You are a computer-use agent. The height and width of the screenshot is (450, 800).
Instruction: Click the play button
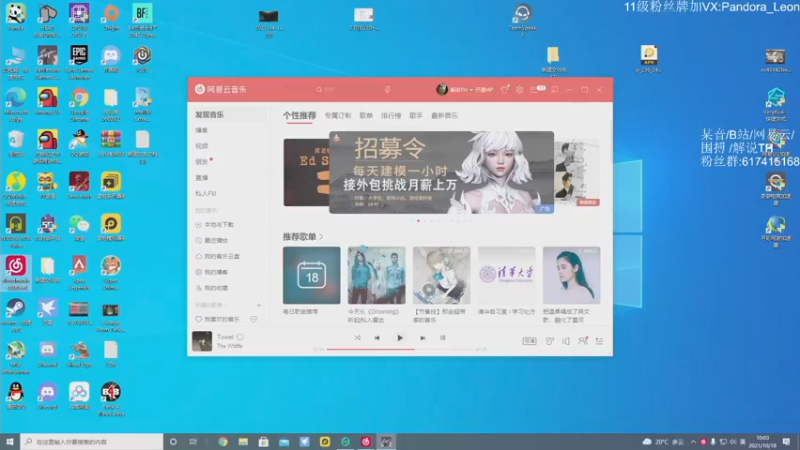400,338
